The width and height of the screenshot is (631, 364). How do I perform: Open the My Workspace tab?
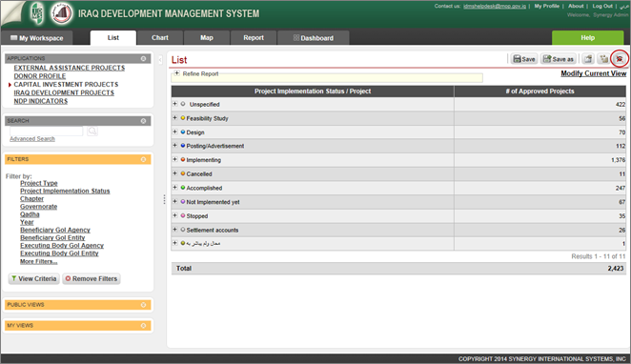(x=36, y=38)
